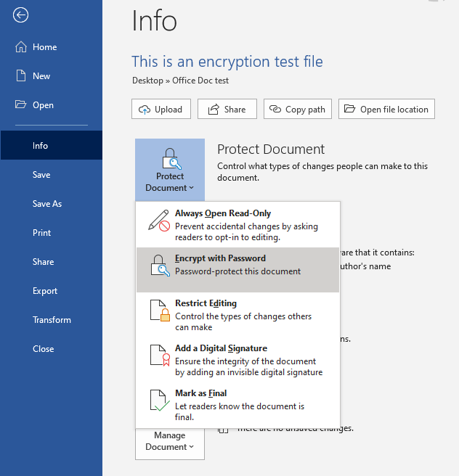
Task: Click the lock-and-key icon for Encrypt with Password
Action: click(160, 266)
